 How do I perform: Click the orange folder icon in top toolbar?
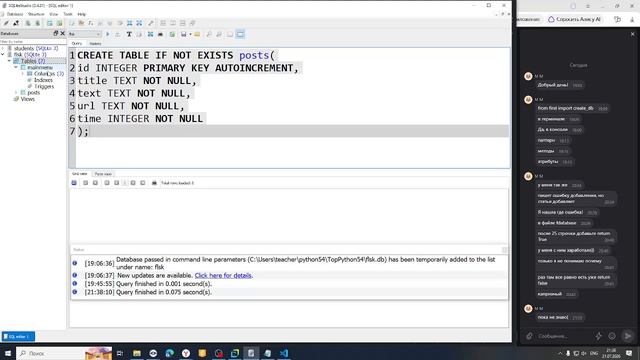tap(81, 23)
